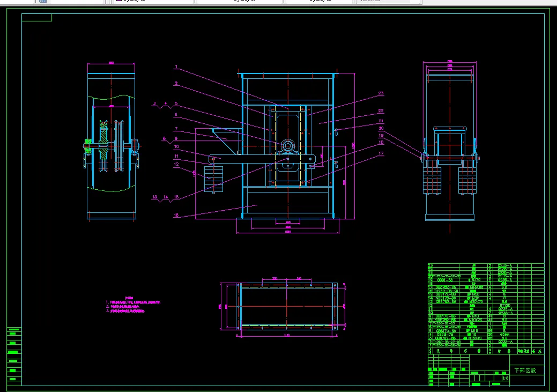Click leader callout number 13
The height and width of the screenshot is (392, 557).
coord(154,197)
